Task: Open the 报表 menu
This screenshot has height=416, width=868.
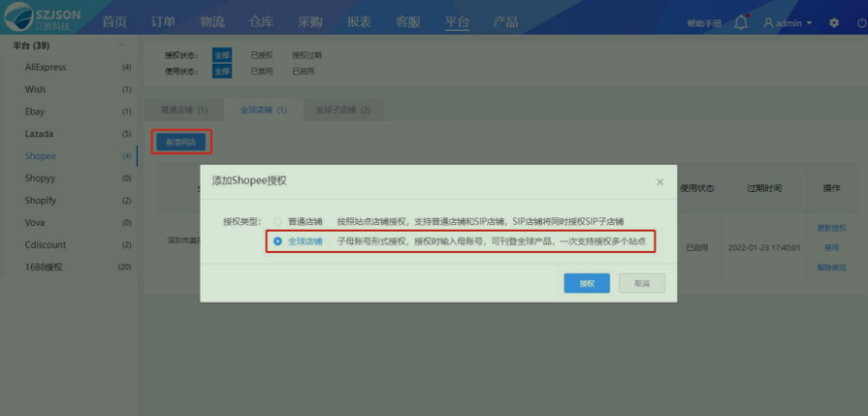Action: click(x=360, y=22)
